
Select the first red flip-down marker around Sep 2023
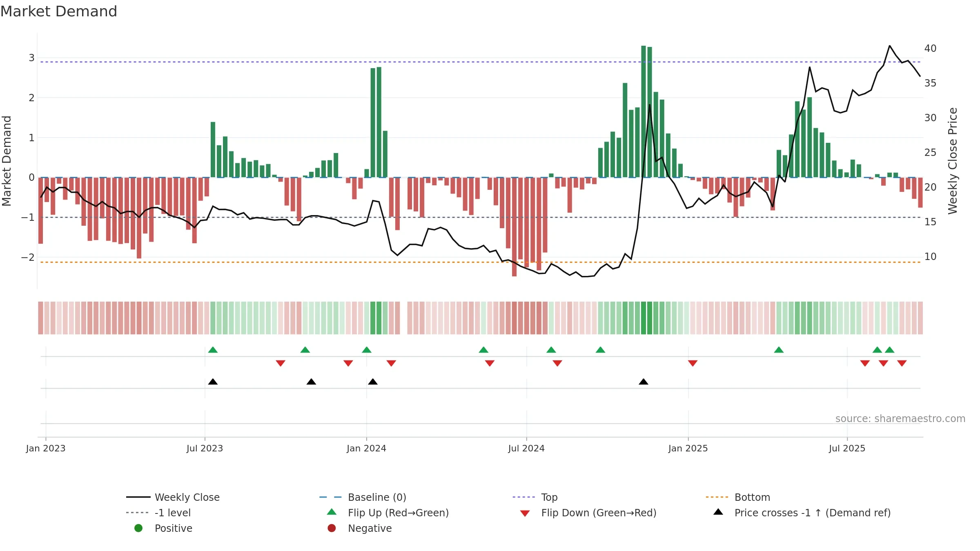(x=281, y=363)
